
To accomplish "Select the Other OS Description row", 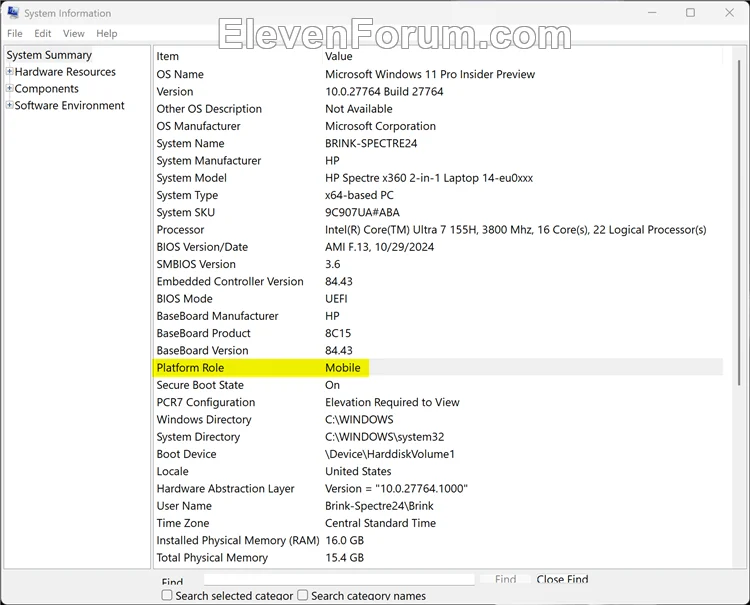I will tap(438, 109).
